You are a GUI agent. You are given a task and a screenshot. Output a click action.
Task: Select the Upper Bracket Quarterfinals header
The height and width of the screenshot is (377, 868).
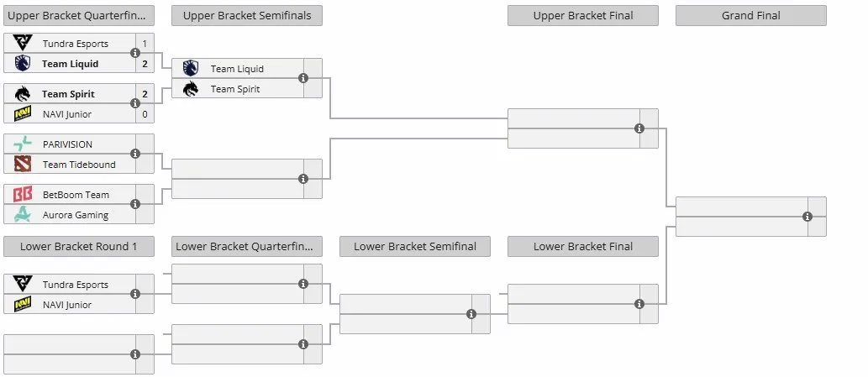(x=79, y=15)
